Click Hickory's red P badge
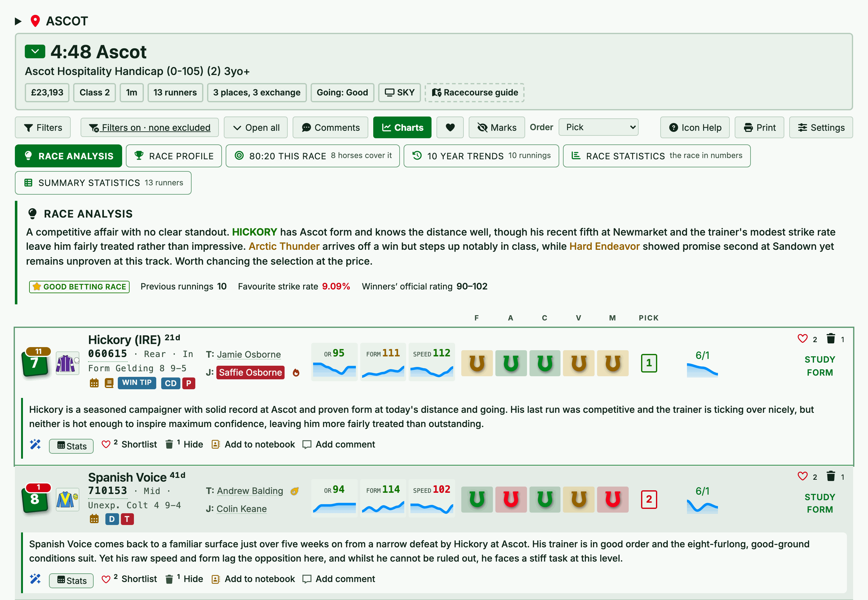This screenshot has width=868, height=600. [189, 383]
